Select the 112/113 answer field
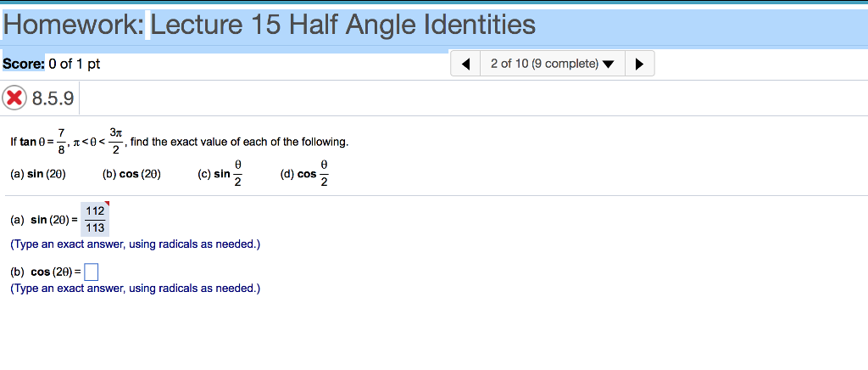This screenshot has height=370, width=868. pos(95,220)
